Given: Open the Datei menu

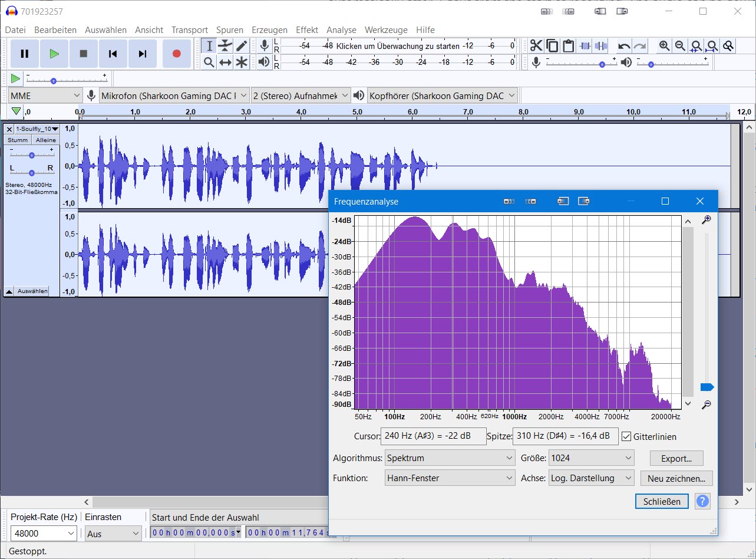Looking at the screenshot, I should (15, 29).
